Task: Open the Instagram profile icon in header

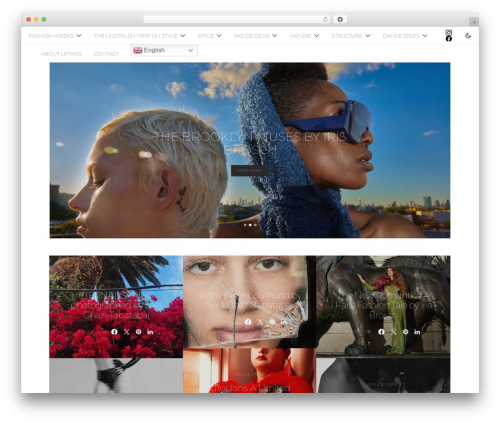Action: tap(449, 33)
